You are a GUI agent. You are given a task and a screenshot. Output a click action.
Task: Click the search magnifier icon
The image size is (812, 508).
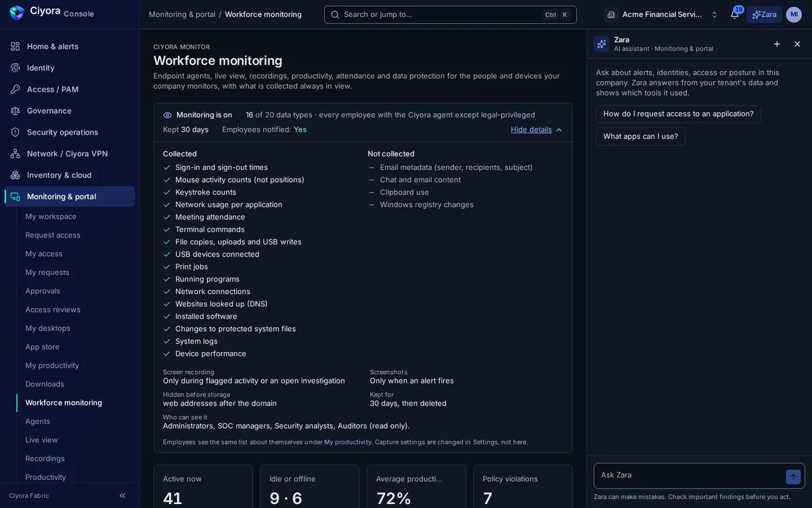(x=335, y=14)
